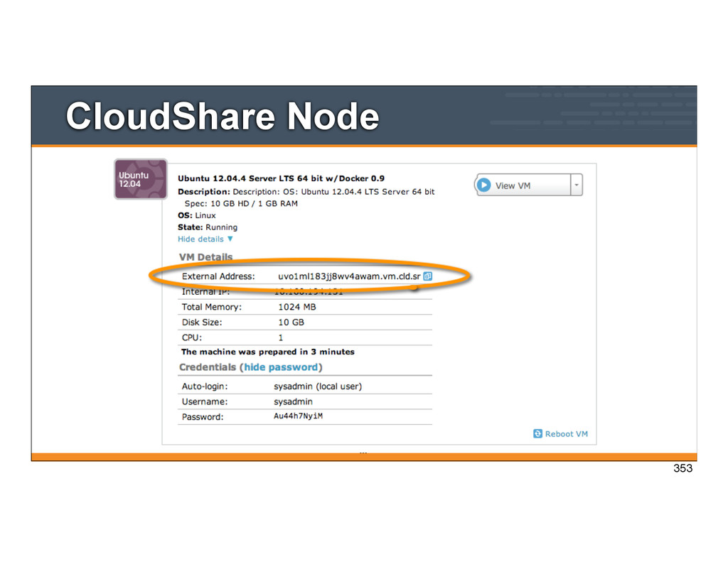Click the machine was prepared in 3 minutes text
Image resolution: width=728 pixels, height=562 pixels.
[x=268, y=352]
